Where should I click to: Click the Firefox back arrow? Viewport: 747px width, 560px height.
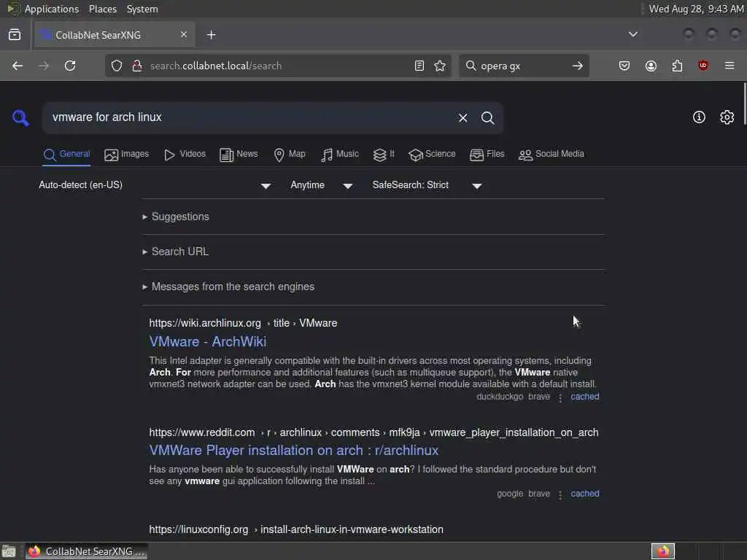click(18, 66)
